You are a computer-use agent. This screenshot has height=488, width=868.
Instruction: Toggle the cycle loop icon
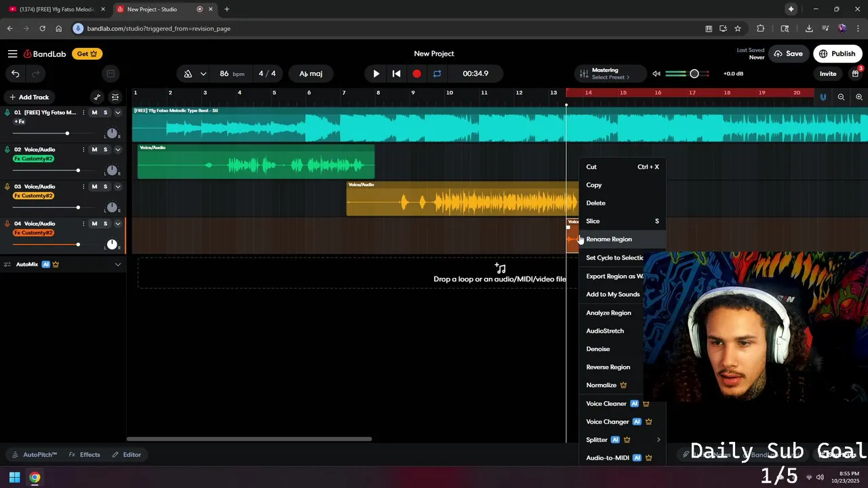click(437, 74)
